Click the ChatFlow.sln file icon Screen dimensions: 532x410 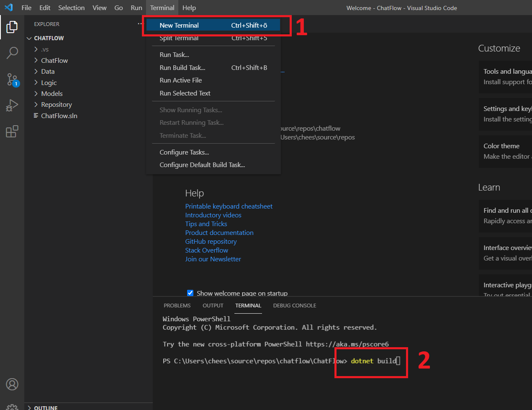(x=36, y=116)
